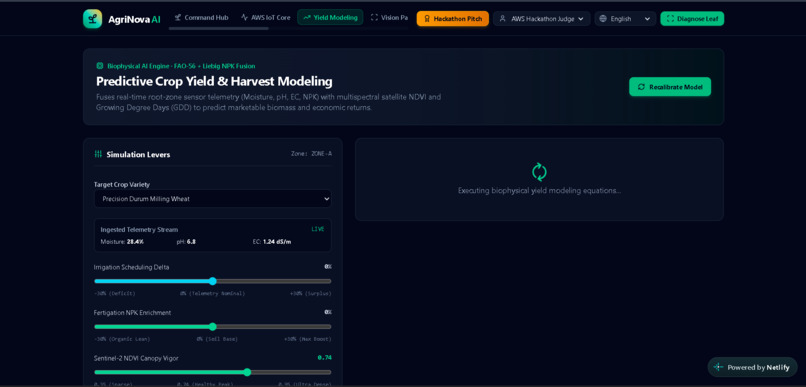Click the LIVE telemetry status label
This screenshot has height=387, width=806.
318,229
